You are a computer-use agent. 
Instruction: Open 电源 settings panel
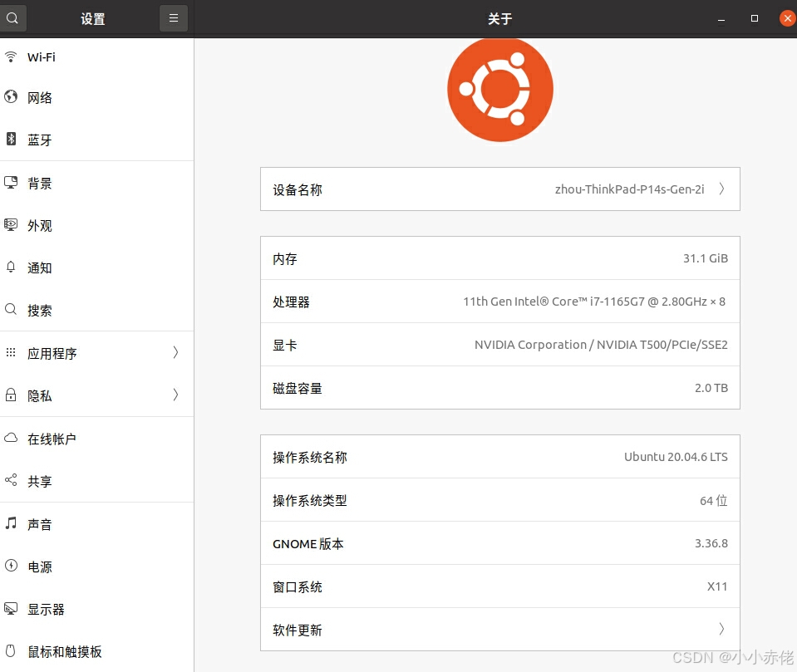(96, 567)
